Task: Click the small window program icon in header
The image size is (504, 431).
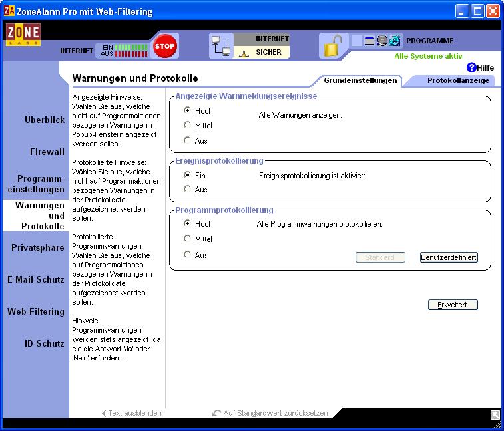Action: 369,41
